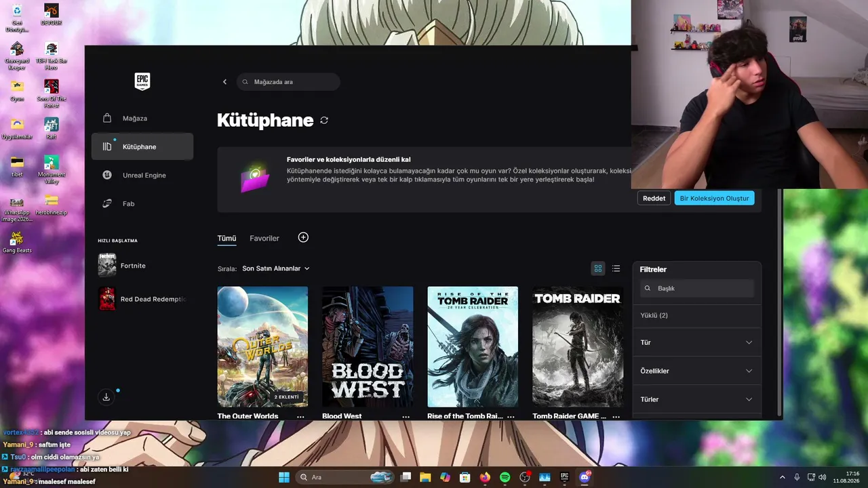Open the TBH Task Bar Hero shortcut
Viewport: 868px width, 488px height.
tap(52, 56)
